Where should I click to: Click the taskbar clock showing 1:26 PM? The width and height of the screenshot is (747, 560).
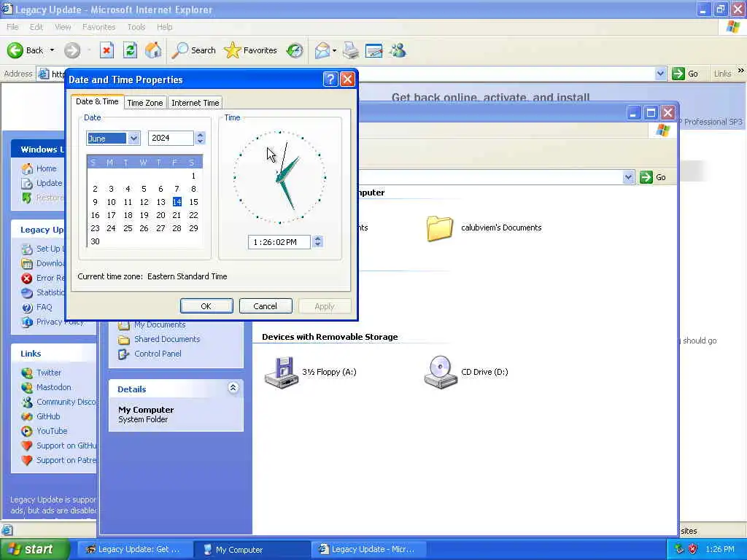click(x=720, y=549)
